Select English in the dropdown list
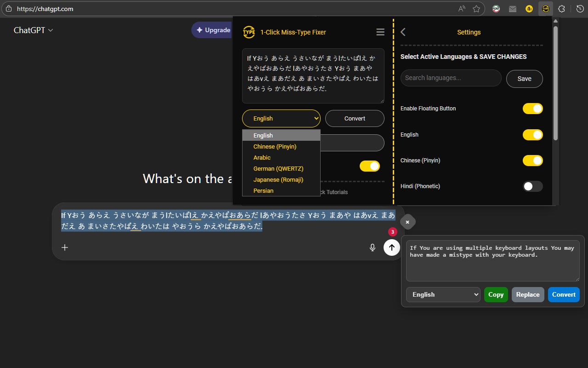The image size is (588, 368). coord(281,135)
